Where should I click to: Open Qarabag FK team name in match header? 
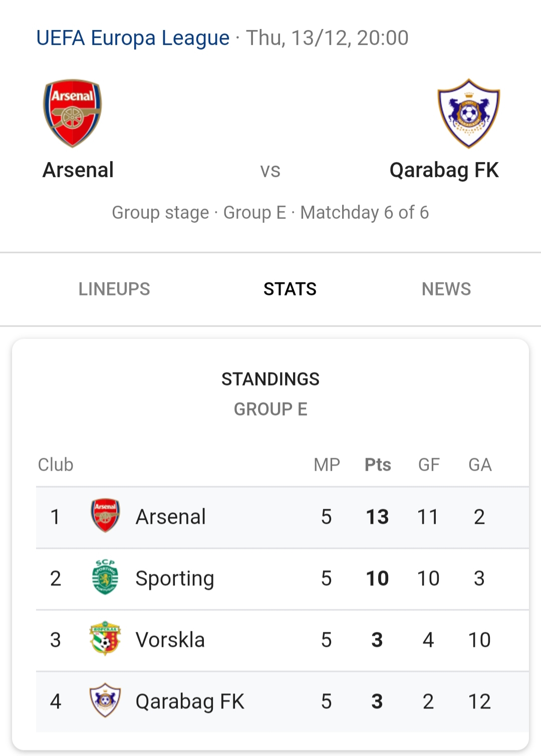[x=444, y=170]
